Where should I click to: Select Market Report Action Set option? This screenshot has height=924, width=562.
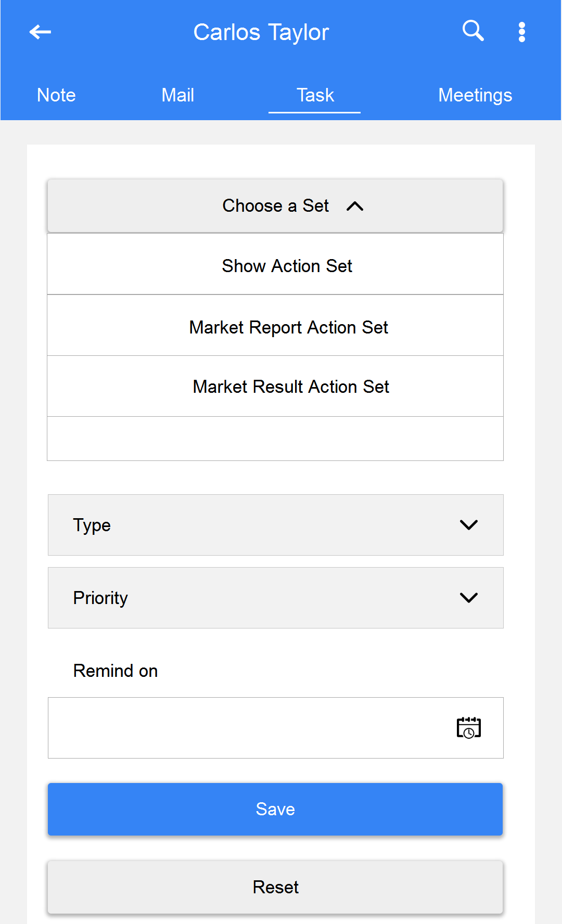(275, 326)
